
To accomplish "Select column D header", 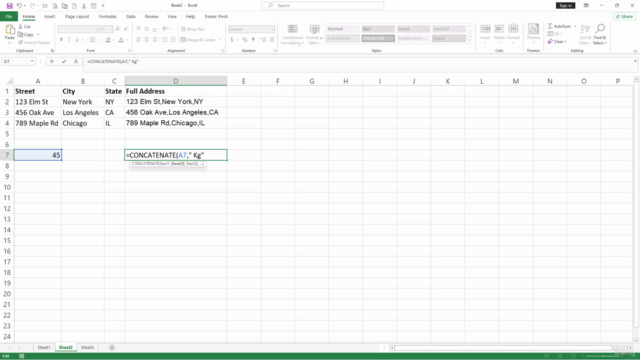I will point(176,81).
